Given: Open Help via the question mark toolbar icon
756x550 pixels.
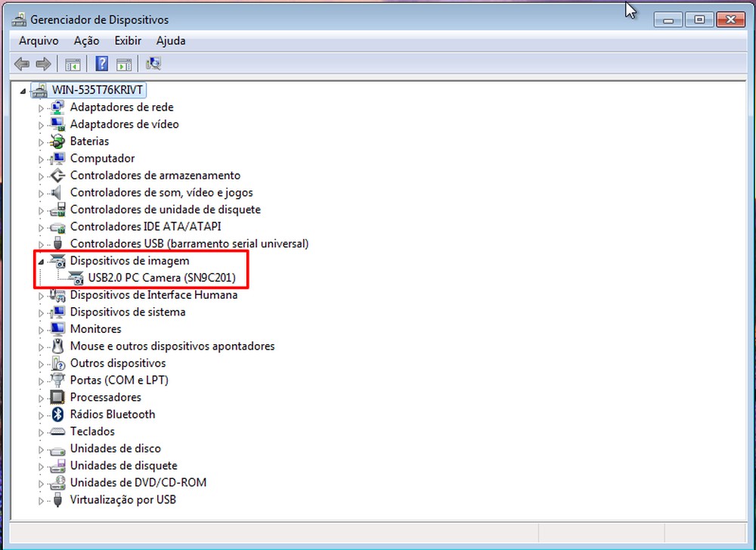Looking at the screenshot, I should (101, 64).
